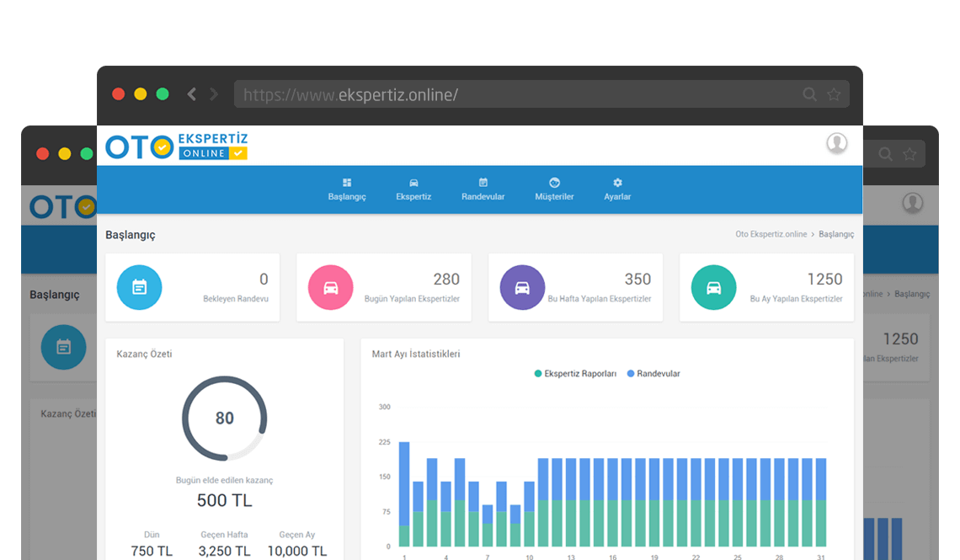Open the Ekspertiz menu item
This screenshot has height=560, width=960.
tap(413, 189)
